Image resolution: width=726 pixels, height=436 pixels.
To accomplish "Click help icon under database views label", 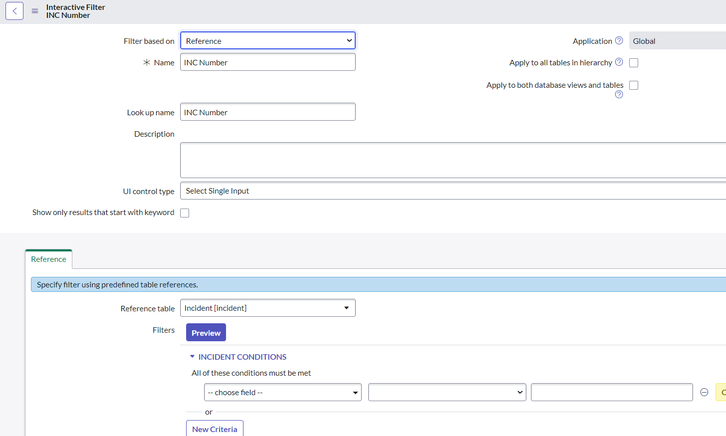I will pyautogui.click(x=619, y=94).
